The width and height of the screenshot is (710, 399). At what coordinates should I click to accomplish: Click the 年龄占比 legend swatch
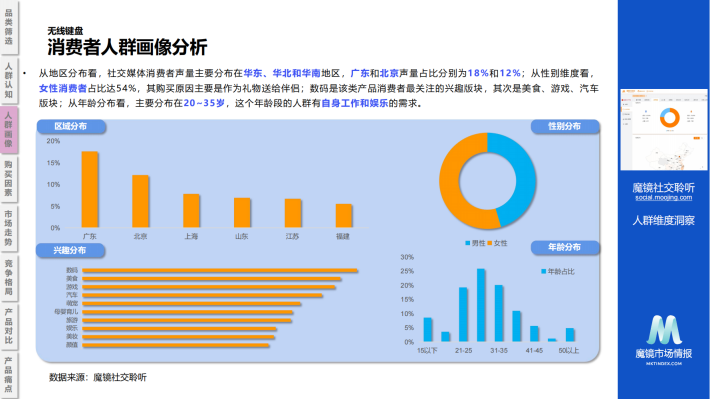point(543,272)
